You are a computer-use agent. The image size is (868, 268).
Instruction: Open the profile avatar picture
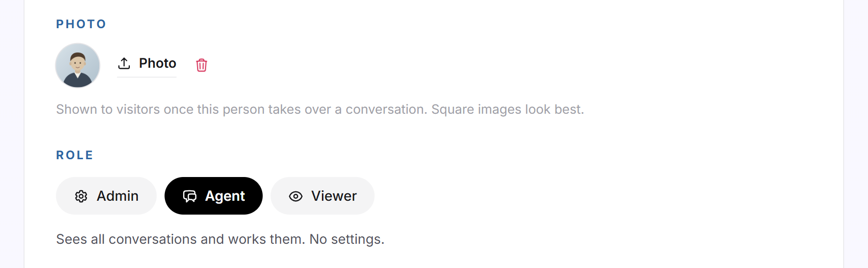[x=78, y=65]
